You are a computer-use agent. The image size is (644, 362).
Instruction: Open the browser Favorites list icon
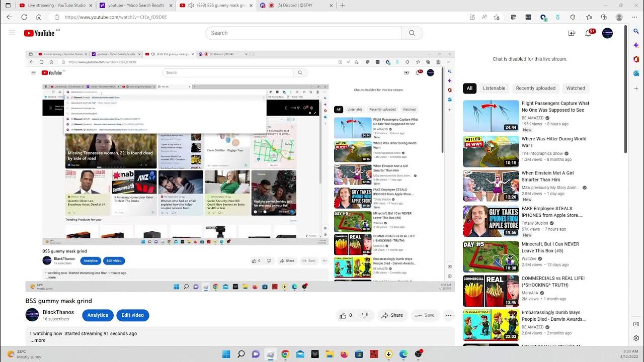[x=589, y=17]
